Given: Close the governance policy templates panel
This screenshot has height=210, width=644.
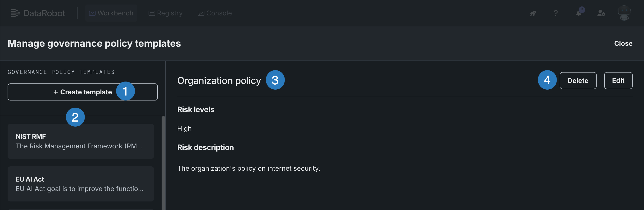Looking at the screenshot, I should pyautogui.click(x=623, y=43).
